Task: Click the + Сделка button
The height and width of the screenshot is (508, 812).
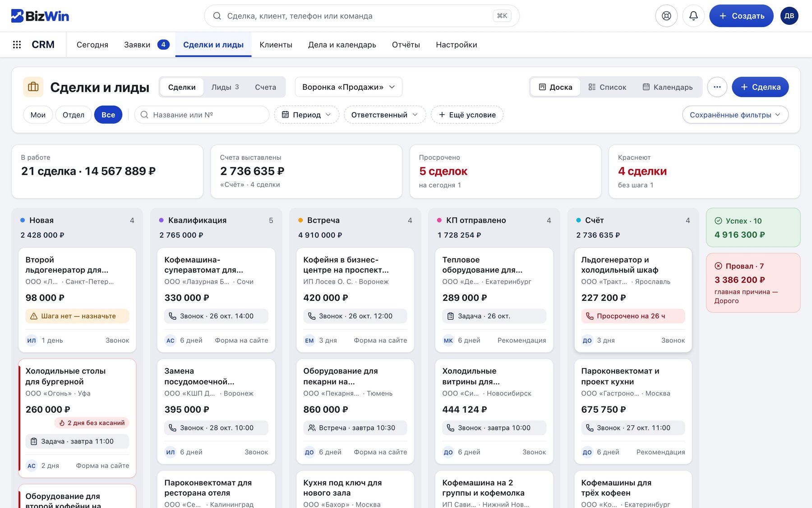Action: (x=760, y=87)
